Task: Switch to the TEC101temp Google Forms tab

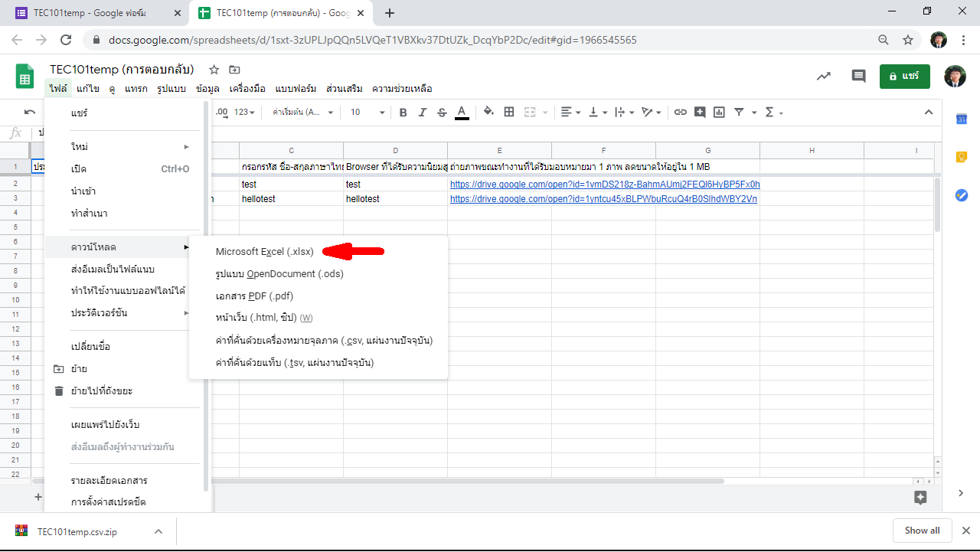Action: point(95,13)
